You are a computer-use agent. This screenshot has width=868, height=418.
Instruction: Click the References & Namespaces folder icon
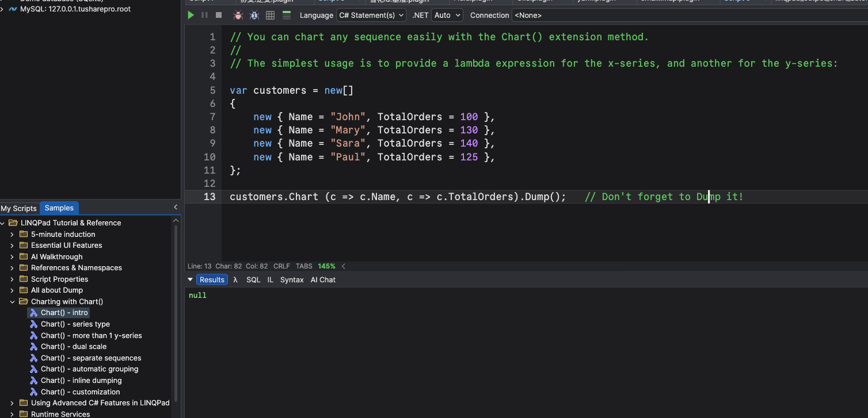pyautogui.click(x=24, y=268)
